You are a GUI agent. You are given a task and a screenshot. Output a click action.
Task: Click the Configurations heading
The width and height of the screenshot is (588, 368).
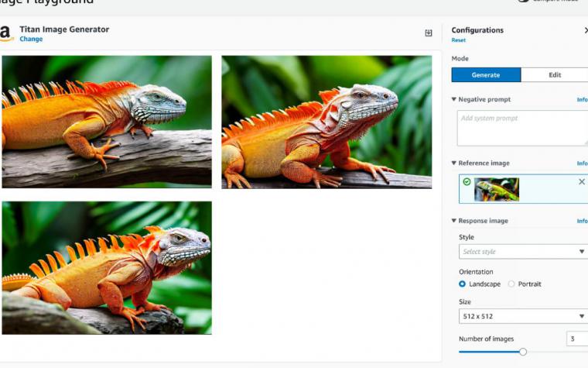coord(477,30)
